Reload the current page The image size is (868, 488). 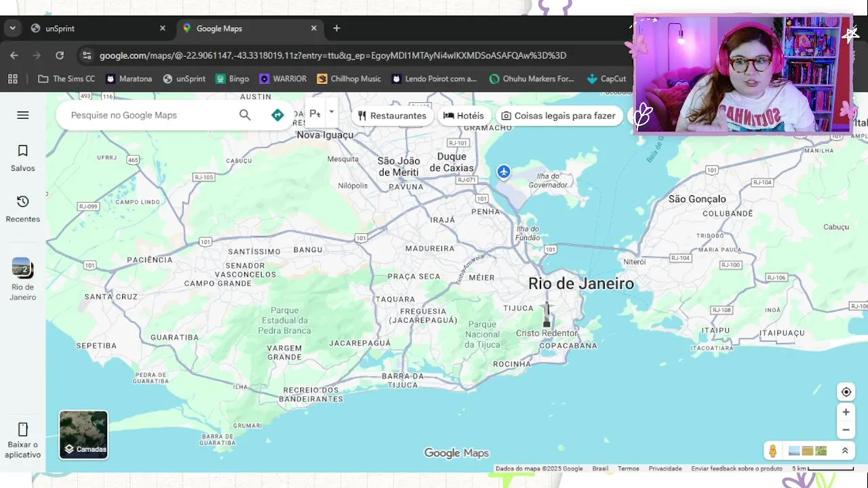click(60, 56)
